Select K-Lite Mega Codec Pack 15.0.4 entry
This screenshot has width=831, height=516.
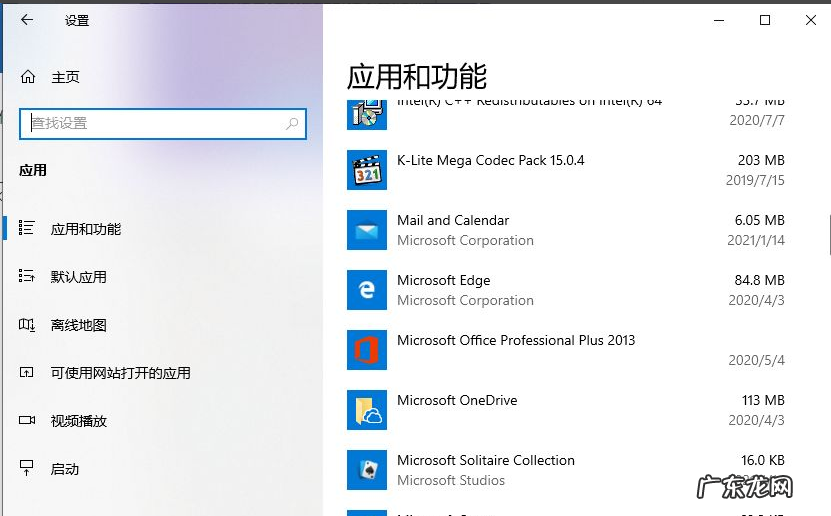491,161
